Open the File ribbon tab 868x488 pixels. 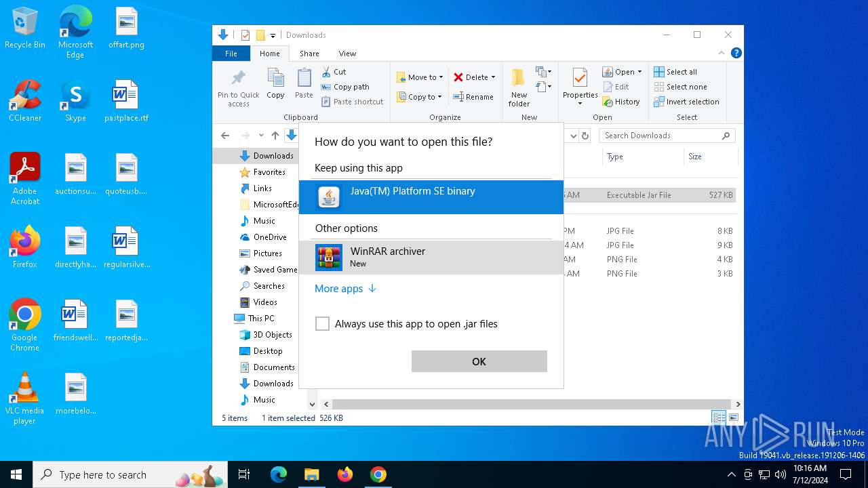point(231,54)
